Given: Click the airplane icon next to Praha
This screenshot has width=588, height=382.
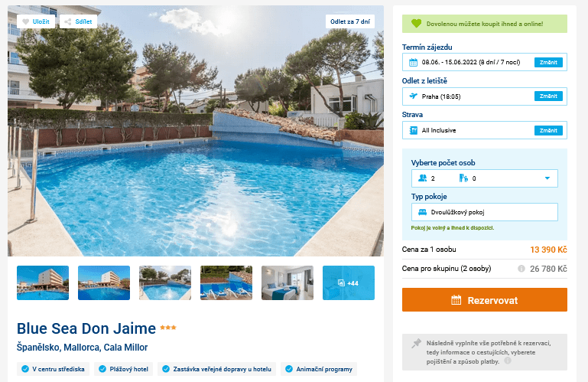Looking at the screenshot, I should click(413, 96).
